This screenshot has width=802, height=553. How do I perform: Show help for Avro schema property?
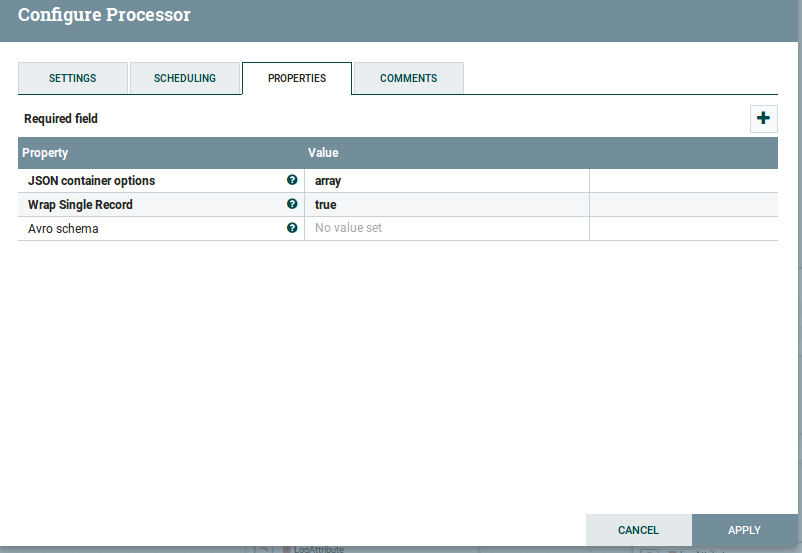292,228
